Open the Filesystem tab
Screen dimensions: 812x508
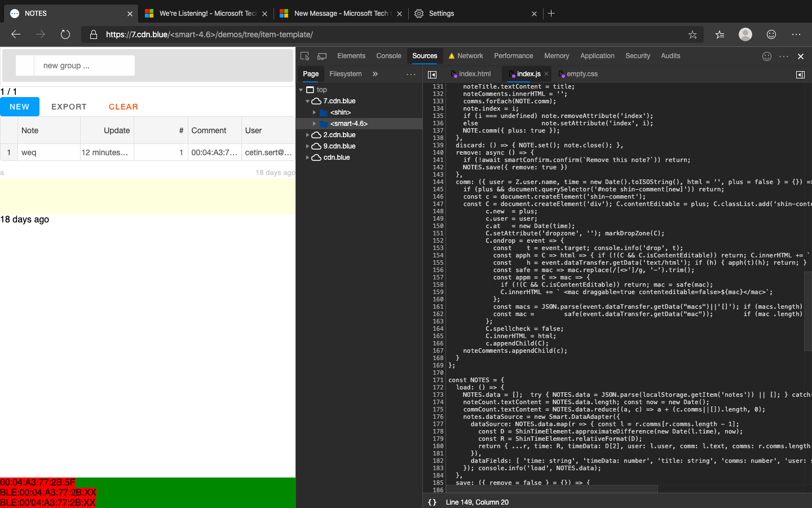tap(346, 74)
